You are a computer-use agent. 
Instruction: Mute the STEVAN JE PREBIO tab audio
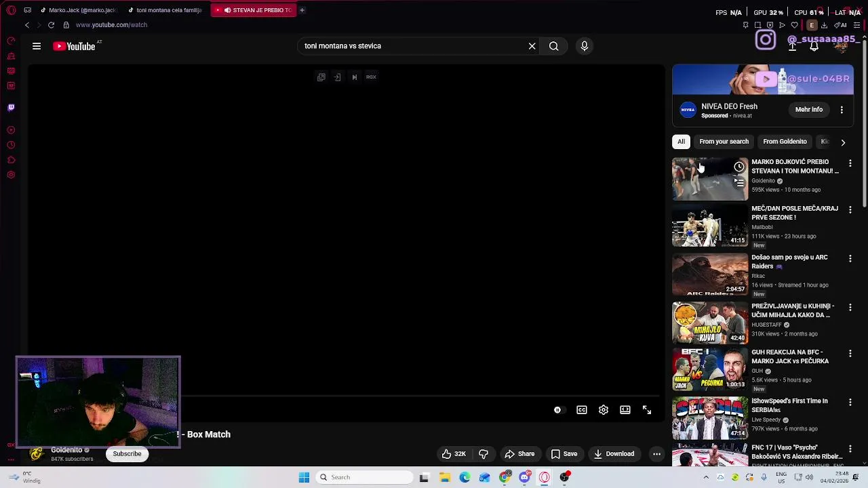228,10
